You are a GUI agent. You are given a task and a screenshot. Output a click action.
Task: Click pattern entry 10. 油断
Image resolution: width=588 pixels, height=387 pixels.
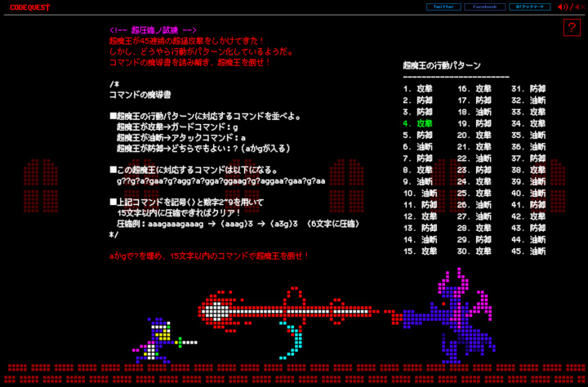click(420, 193)
